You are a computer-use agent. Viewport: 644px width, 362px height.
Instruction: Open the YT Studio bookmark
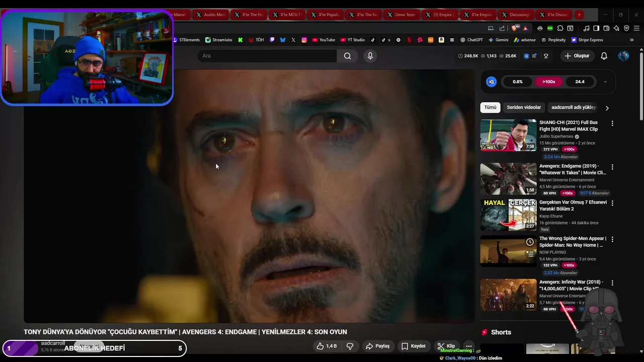(x=353, y=40)
